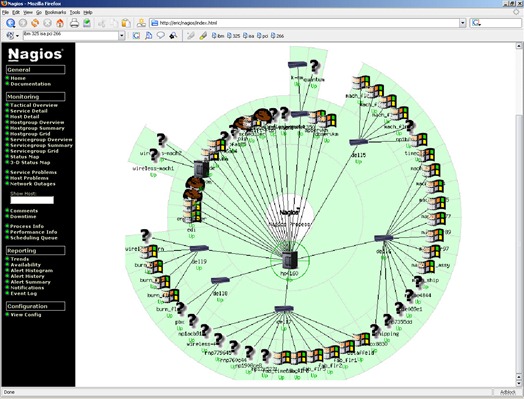Open the Tools menu
Screen dimensions: 524x399
(x=75, y=12)
